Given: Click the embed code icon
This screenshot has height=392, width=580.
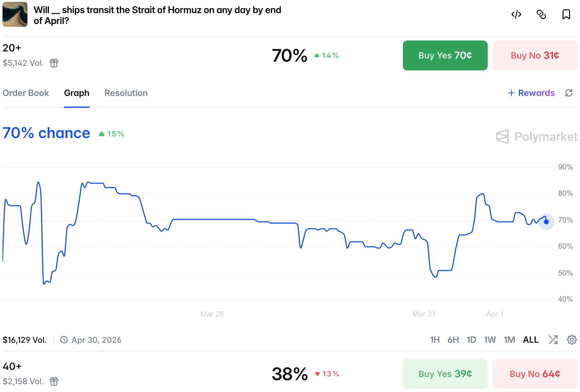Looking at the screenshot, I should pyautogui.click(x=516, y=15).
